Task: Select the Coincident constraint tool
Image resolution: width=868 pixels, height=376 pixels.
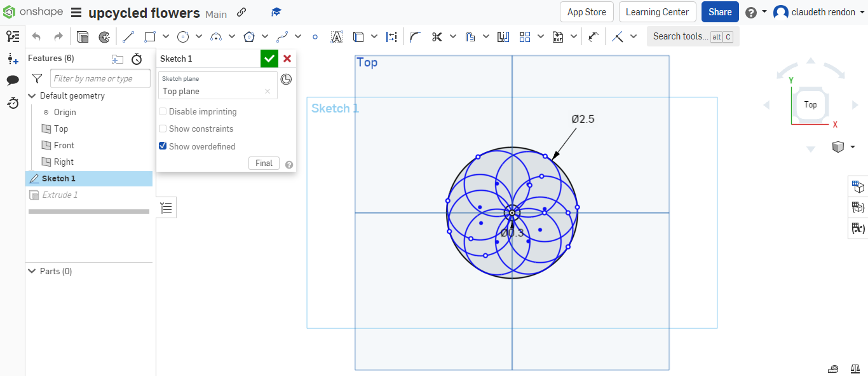Action: point(618,37)
